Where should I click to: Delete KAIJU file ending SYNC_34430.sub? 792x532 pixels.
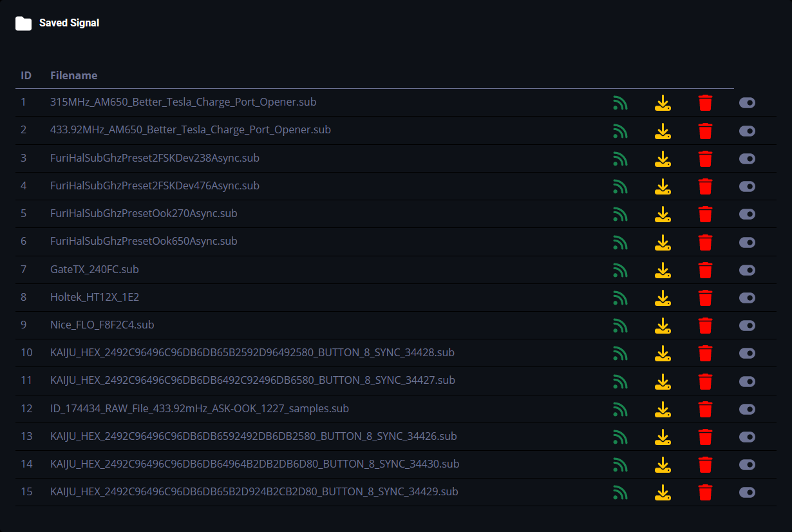pos(706,464)
